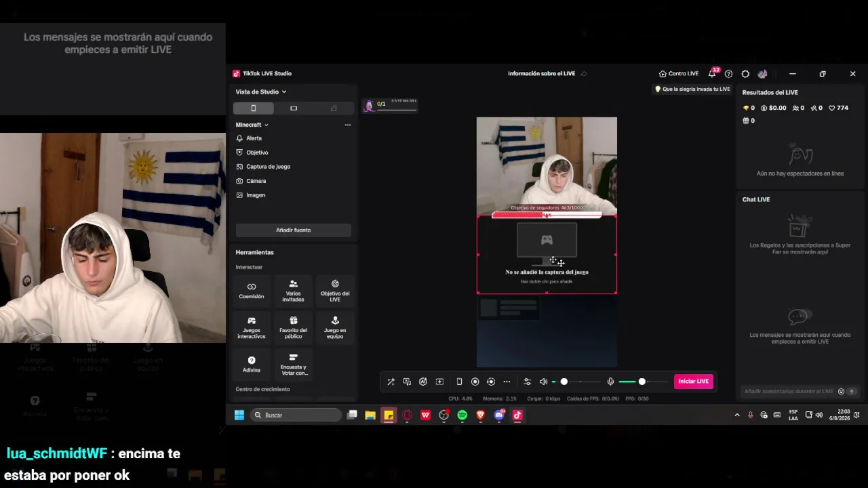Open the Juego en equipo tool
868x488 pixels.
335,327
